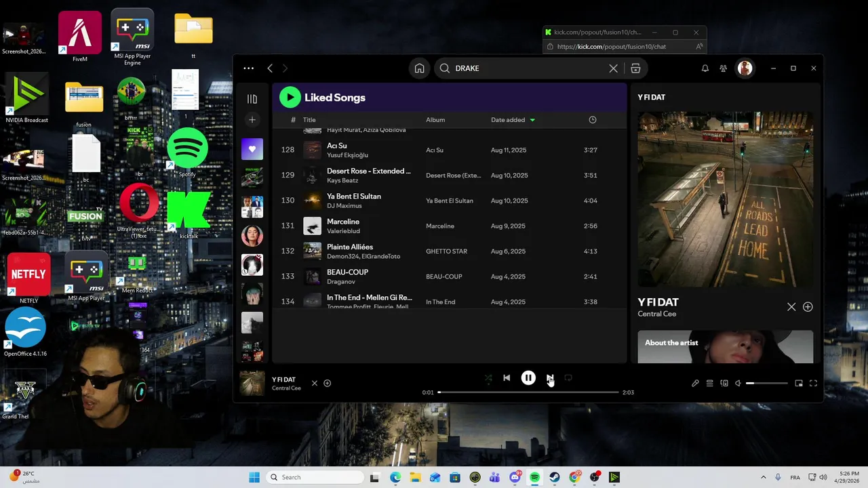Click the now-playing cover art in player bar

point(252,383)
